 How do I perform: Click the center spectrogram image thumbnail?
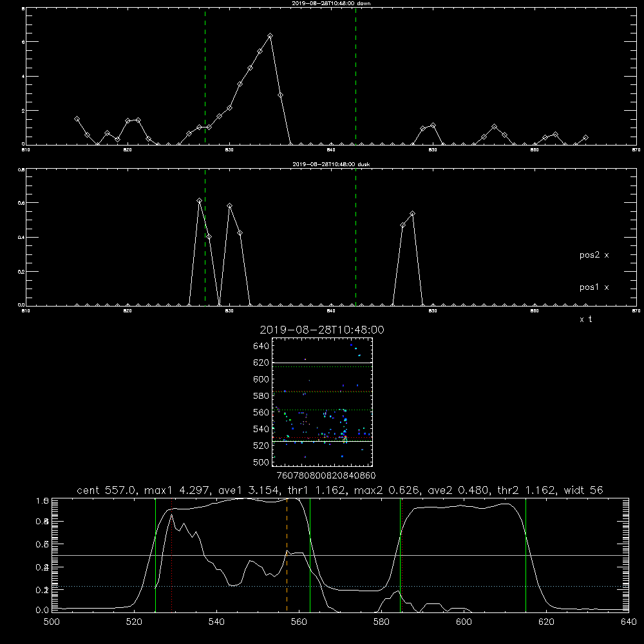pos(323,402)
